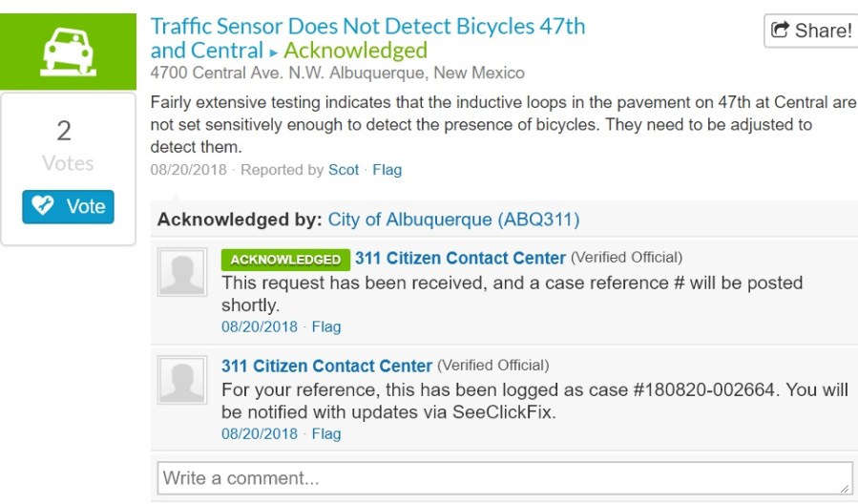This screenshot has height=504, width=858.
Task: Click the green car issue category icon
Action: 68,52
